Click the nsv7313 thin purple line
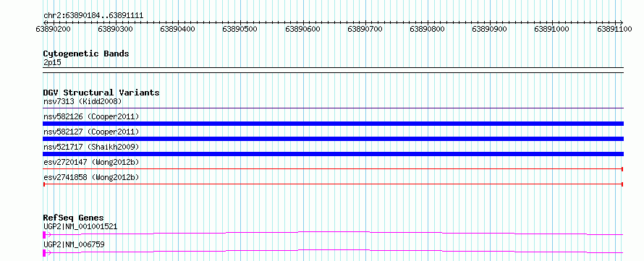This screenshot has height=261, width=644. click(333, 108)
